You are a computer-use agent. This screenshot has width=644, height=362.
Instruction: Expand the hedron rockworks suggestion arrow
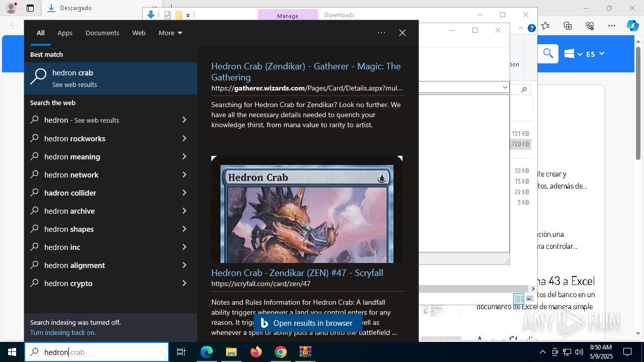pos(184,138)
